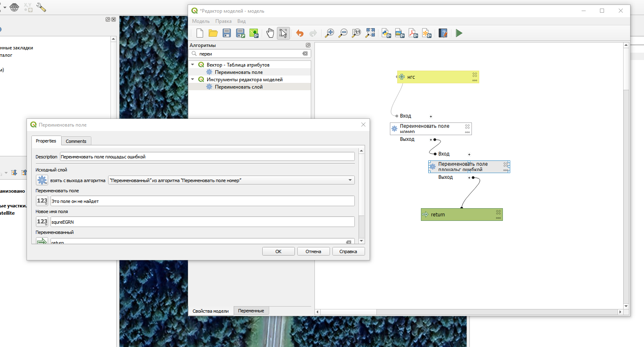Click the Zoom in magnifier icon
This screenshot has height=347, width=644.
click(x=329, y=33)
